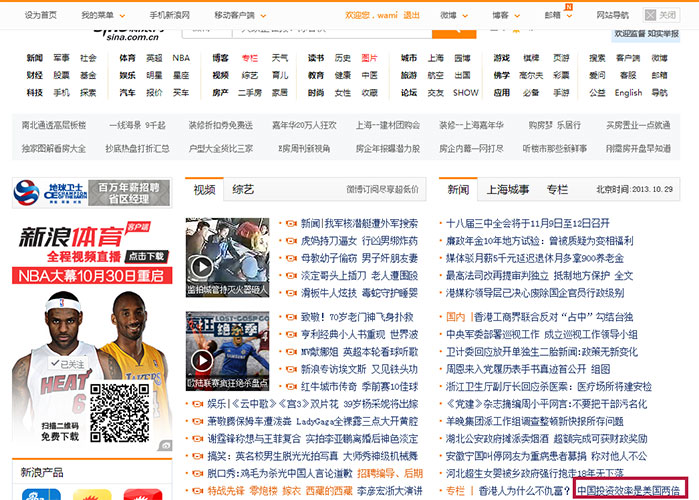This screenshot has width=699, height=500.
Task: Click the sina.com.cn logo
Action: pos(129,35)
